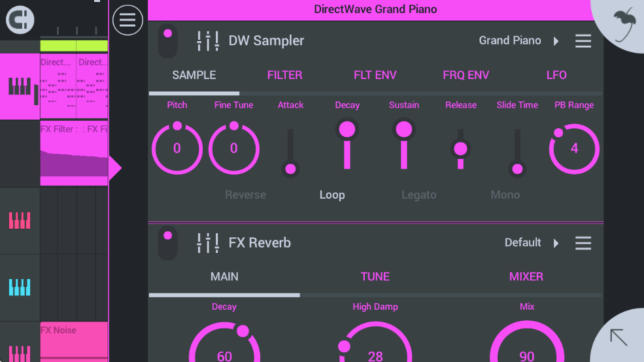
Task: Click the DirectWave Grand Piano title bar
Action: [x=375, y=9]
